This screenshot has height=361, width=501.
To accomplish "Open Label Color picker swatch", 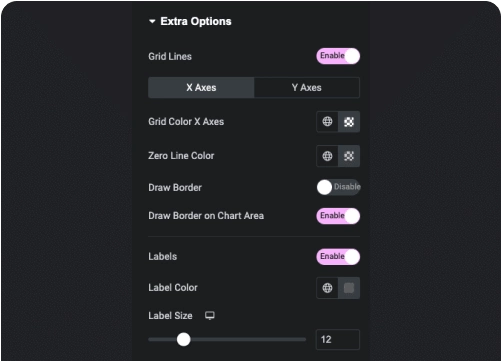I will 349,288.
